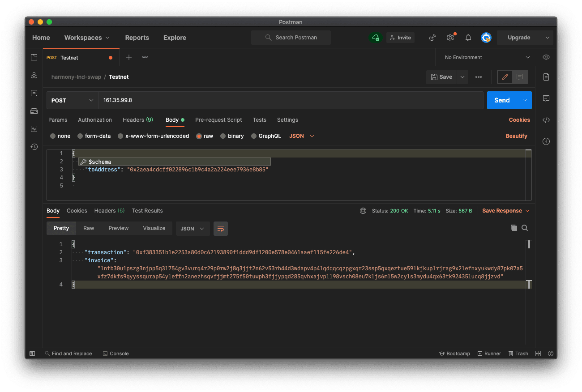Open Collections in the left sidebar
Viewport: 582px width, 392px height.
pos(34,57)
